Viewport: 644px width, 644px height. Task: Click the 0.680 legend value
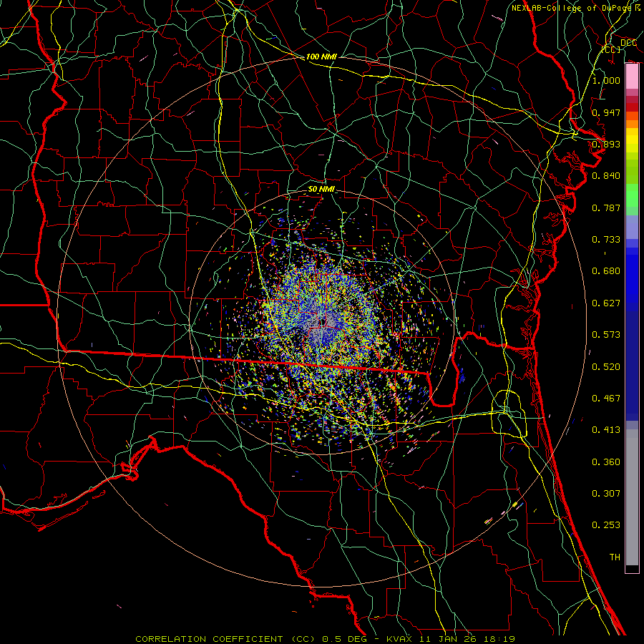pyautogui.click(x=606, y=271)
